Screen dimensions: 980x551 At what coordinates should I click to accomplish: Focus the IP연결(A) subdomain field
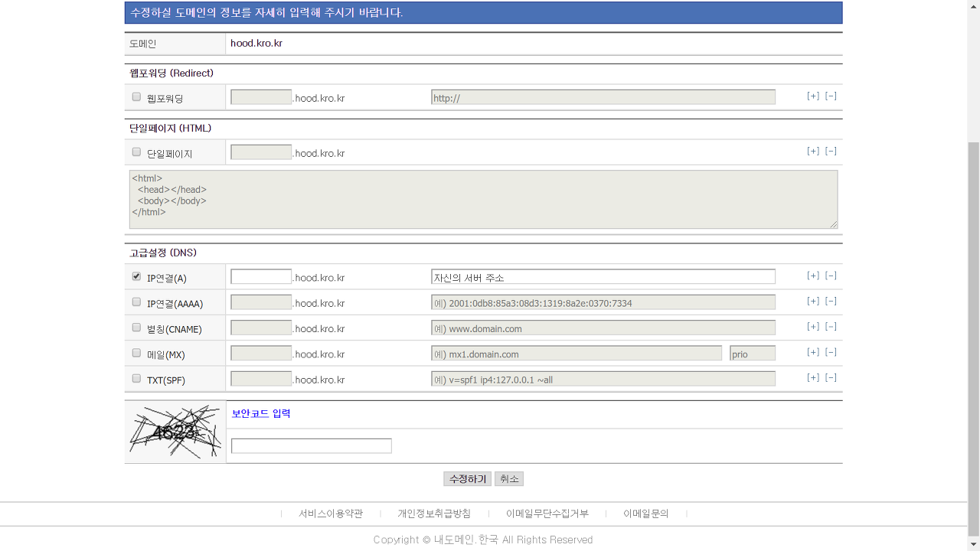[261, 277]
